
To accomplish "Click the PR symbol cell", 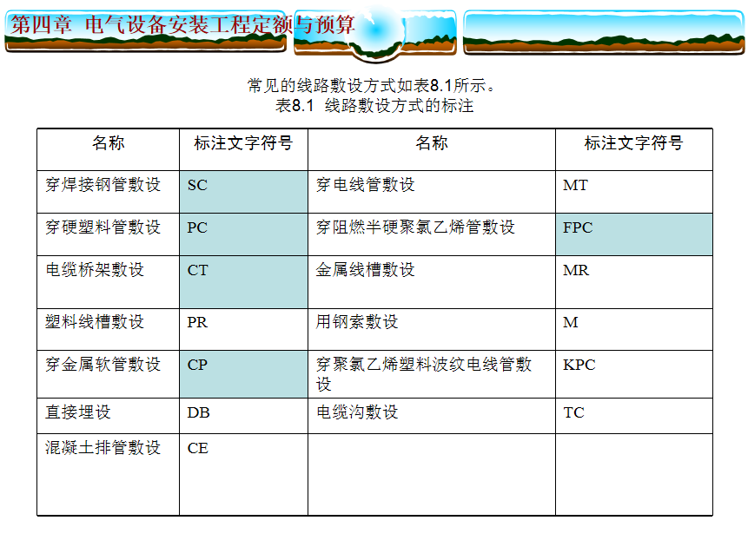I will tap(243, 329).
